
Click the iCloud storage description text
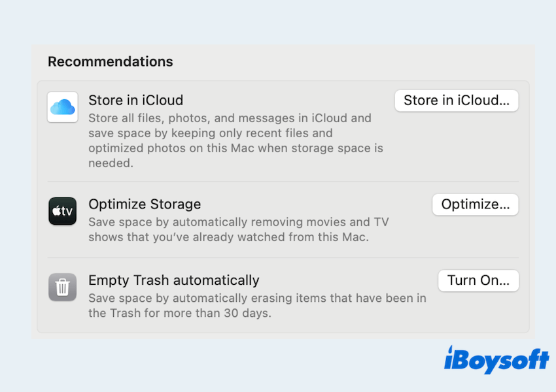tap(235, 140)
